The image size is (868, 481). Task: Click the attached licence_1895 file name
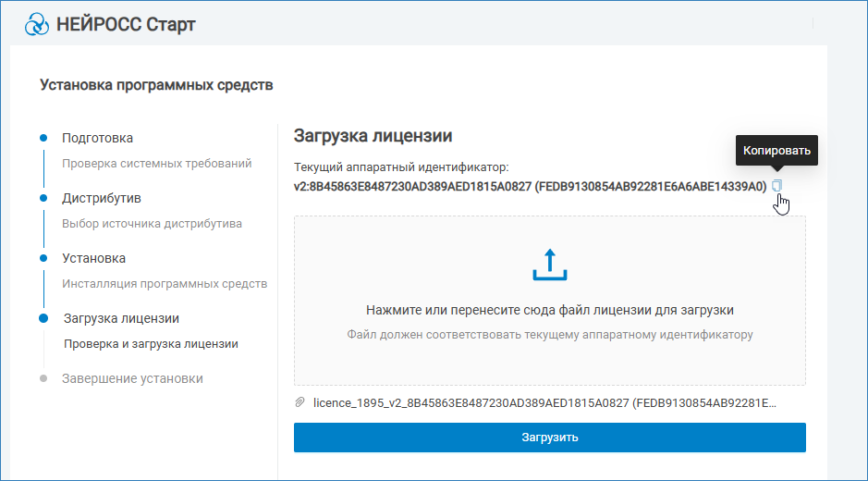[x=544, y=403]
